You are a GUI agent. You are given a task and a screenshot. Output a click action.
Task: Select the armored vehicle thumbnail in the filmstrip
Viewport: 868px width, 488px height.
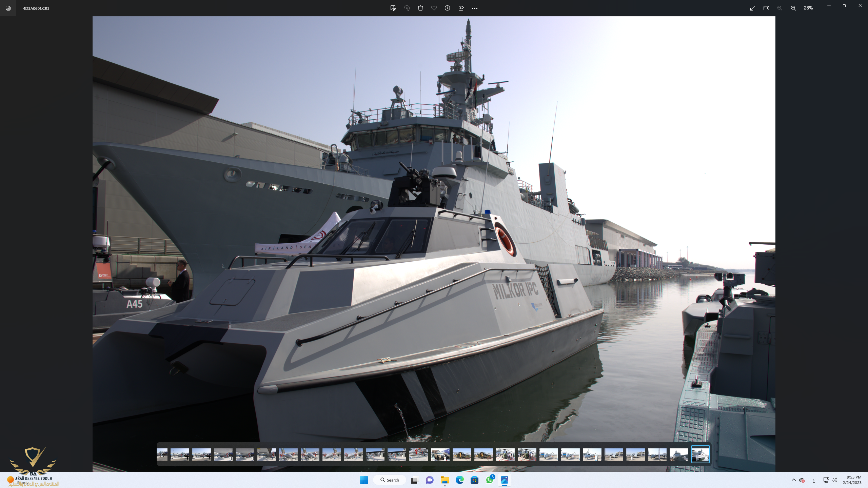pos(440,454)
